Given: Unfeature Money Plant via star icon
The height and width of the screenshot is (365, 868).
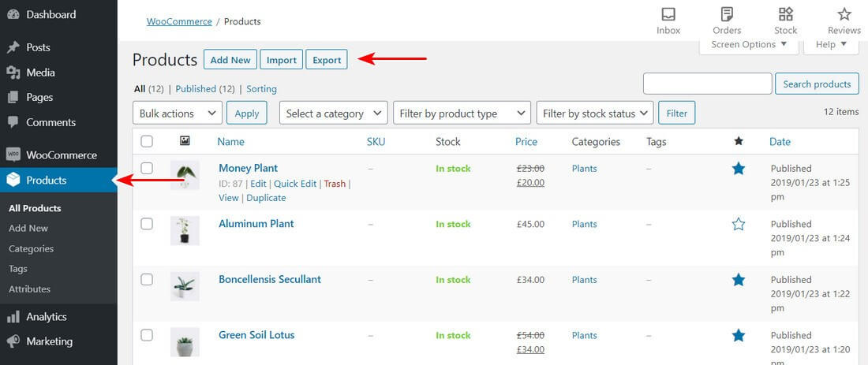Looking at the screenshot, I should tap(739, 168).
